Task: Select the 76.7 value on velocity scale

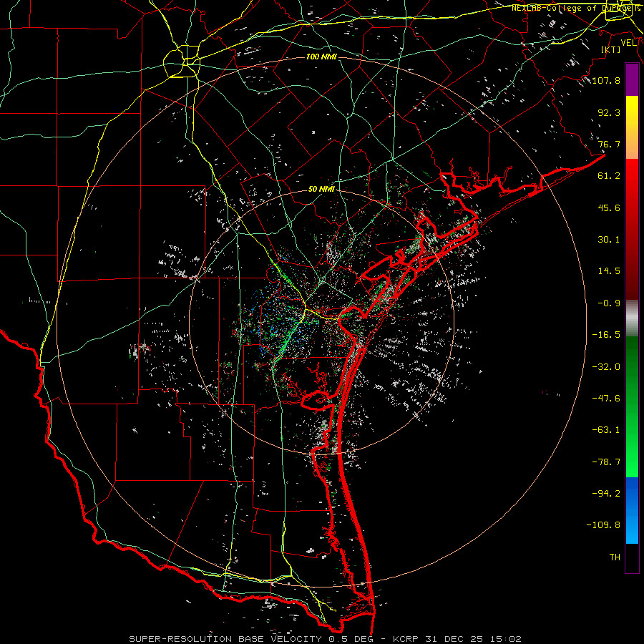Action: pos(609,144)
